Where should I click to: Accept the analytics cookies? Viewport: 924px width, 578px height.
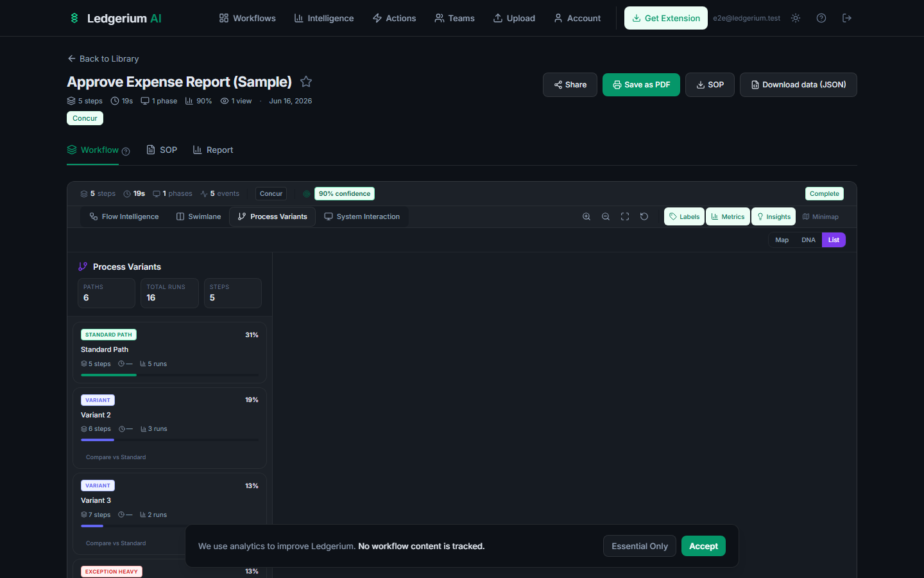703,546
